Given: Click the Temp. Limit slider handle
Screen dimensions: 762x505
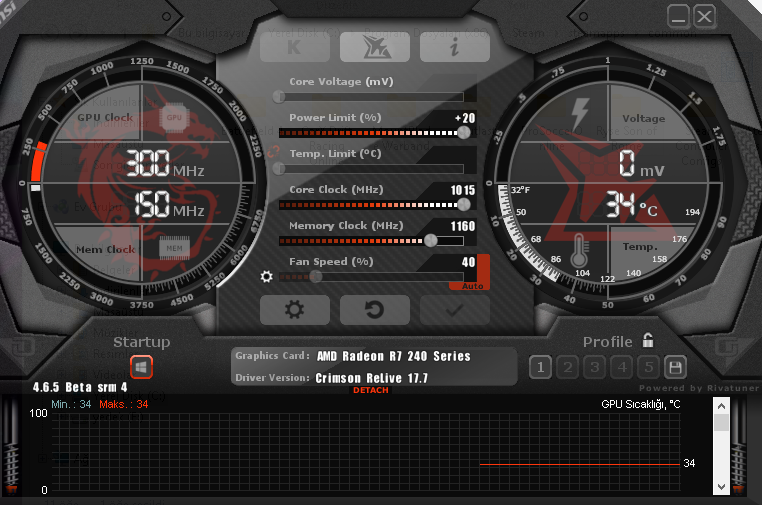Looking at the screenshot, I should 279,169.
